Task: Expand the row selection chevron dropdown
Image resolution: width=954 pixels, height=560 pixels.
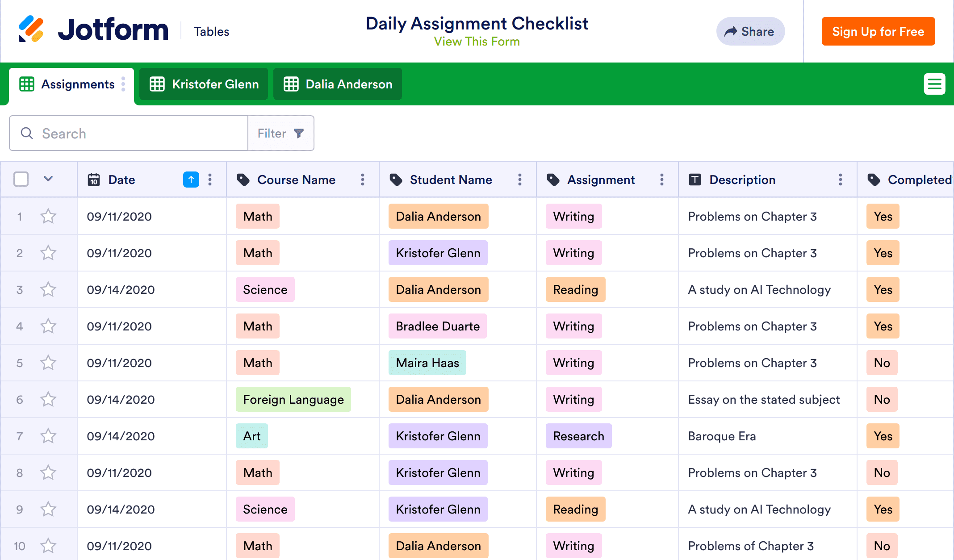Action: 48,179
